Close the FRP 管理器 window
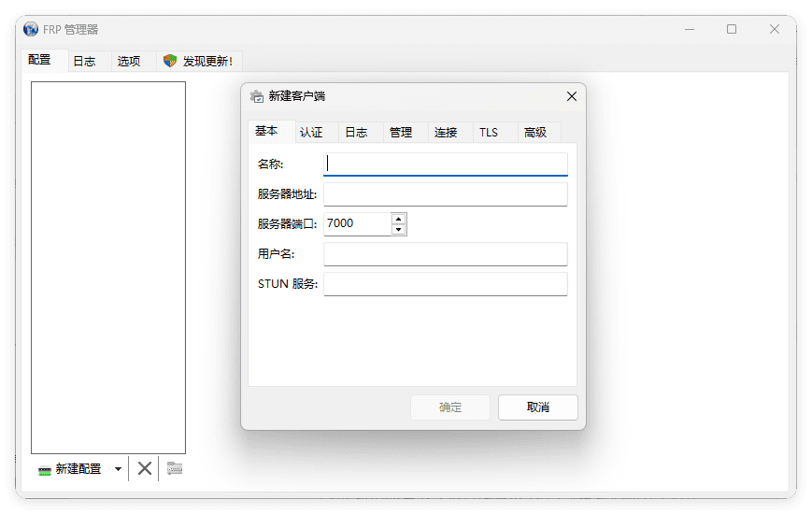 775,29
